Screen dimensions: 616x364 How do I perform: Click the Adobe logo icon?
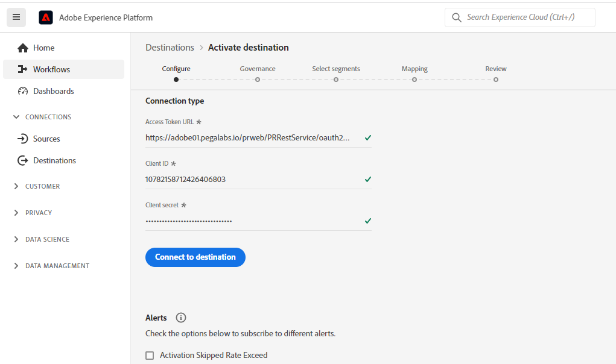point(46,17)
